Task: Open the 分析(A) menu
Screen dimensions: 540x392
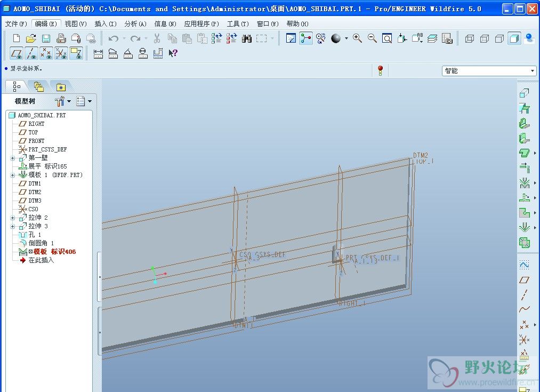Action: [135, 24]
